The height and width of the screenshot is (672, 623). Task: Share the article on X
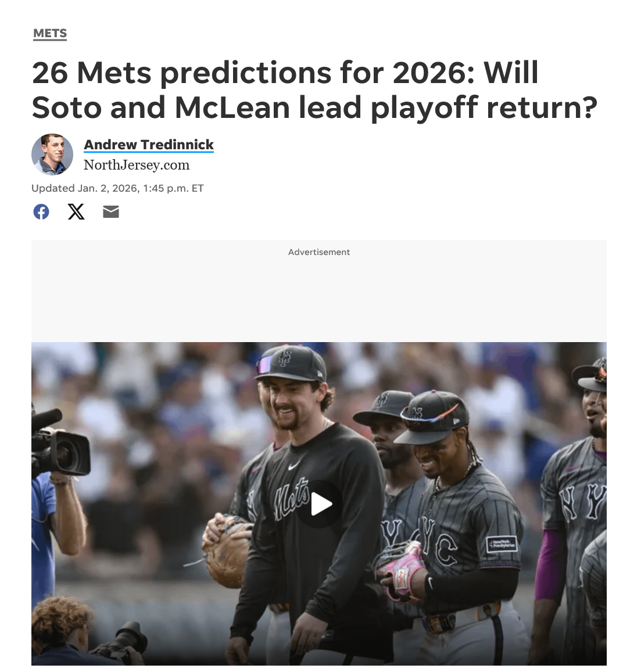[76, 212]
